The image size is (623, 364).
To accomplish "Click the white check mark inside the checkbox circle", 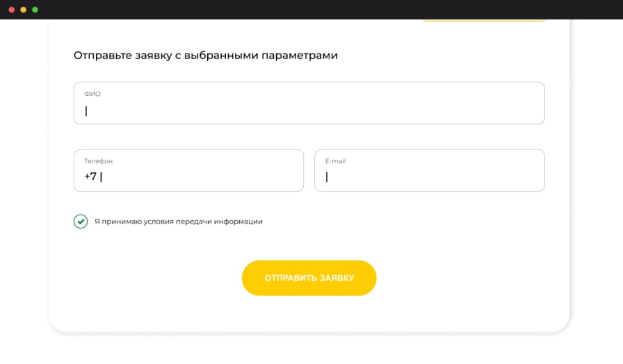I will (x=81, y=222).
